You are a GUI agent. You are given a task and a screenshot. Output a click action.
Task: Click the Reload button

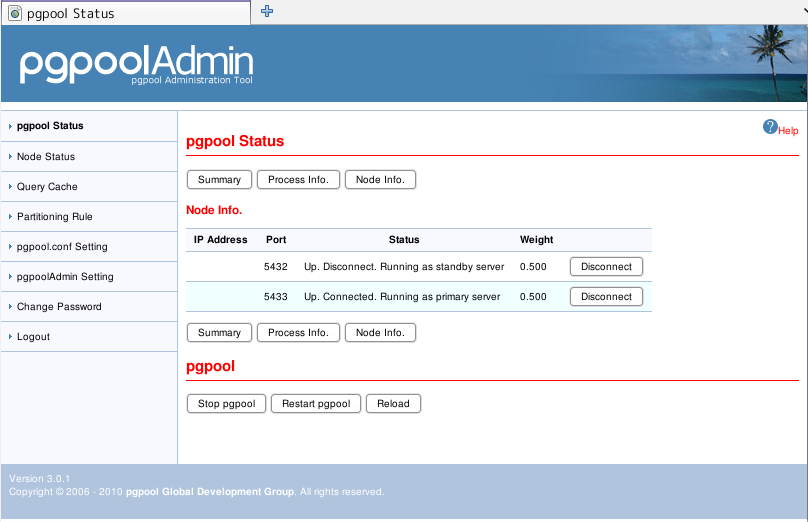(x=393, y=403)
